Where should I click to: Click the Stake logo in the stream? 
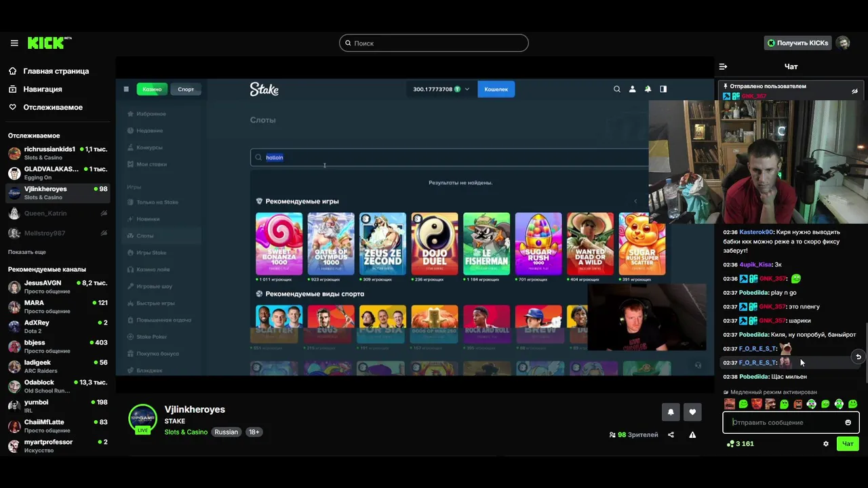tap(264, 89)
